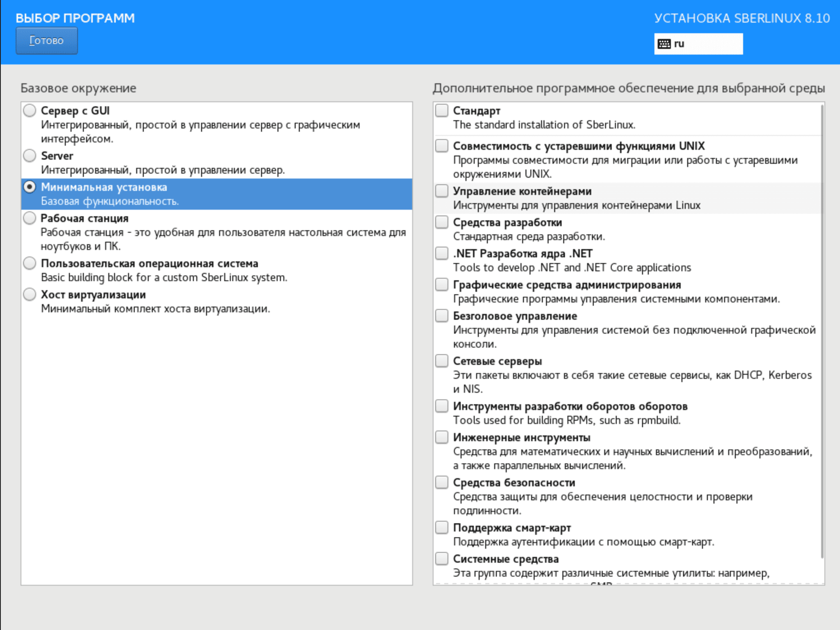
Task: Enable the Безголовое управление checkbox
Action: (442, 316)
